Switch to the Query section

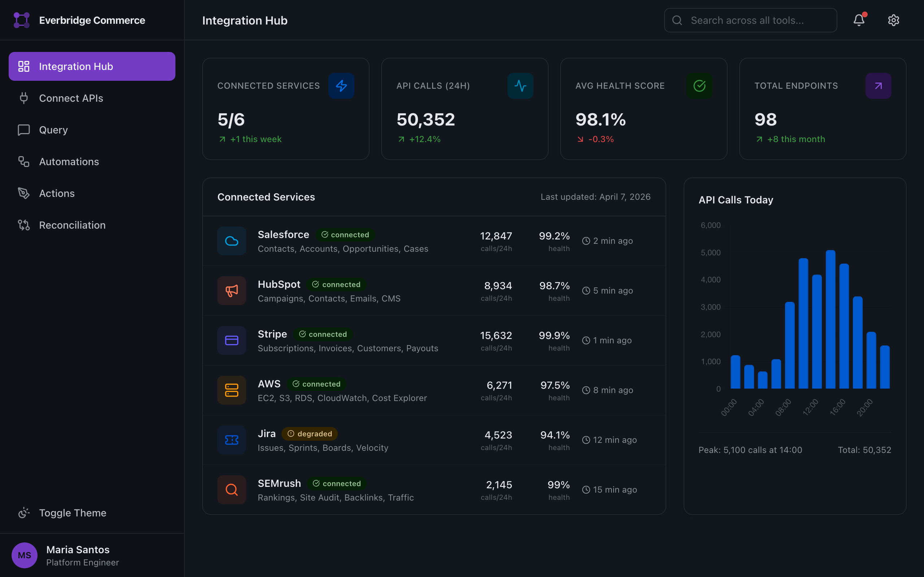click(53, 130)
